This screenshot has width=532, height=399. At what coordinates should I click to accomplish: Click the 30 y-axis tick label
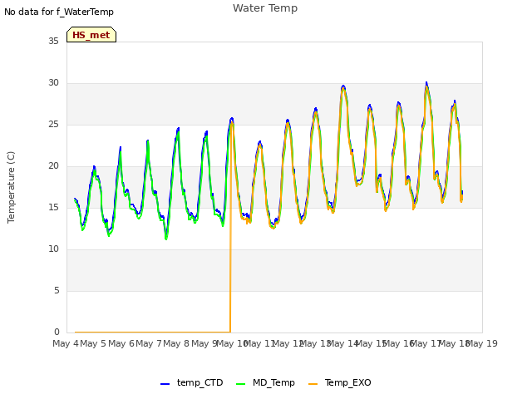tap(53, 83)
